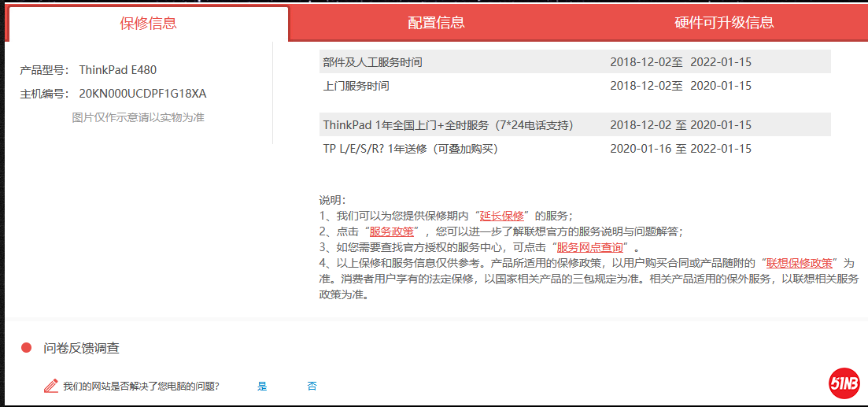Click the 服务政策 hyperlink
The width and height of the screenshot is (868, 407).
click(x=391, y=231)
